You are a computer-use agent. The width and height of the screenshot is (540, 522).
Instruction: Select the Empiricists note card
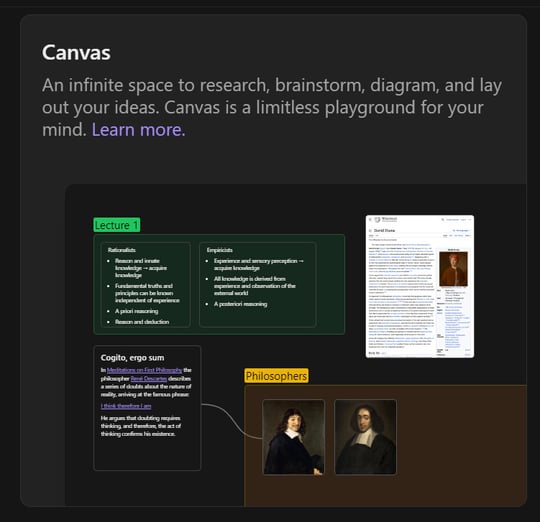(258, 284)
